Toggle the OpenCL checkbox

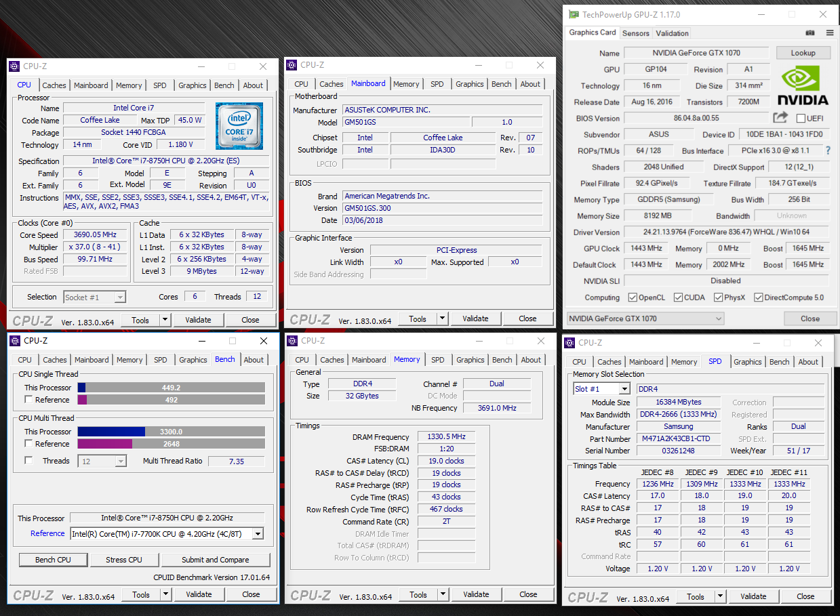(x=633, y=297)
